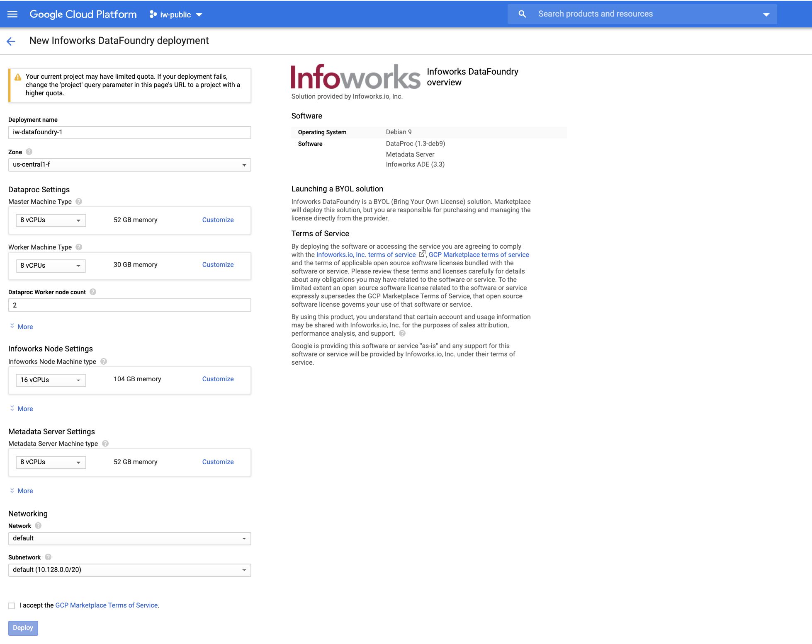
Task: Go back using the left arrow
Action: click(x=11, y=41)
